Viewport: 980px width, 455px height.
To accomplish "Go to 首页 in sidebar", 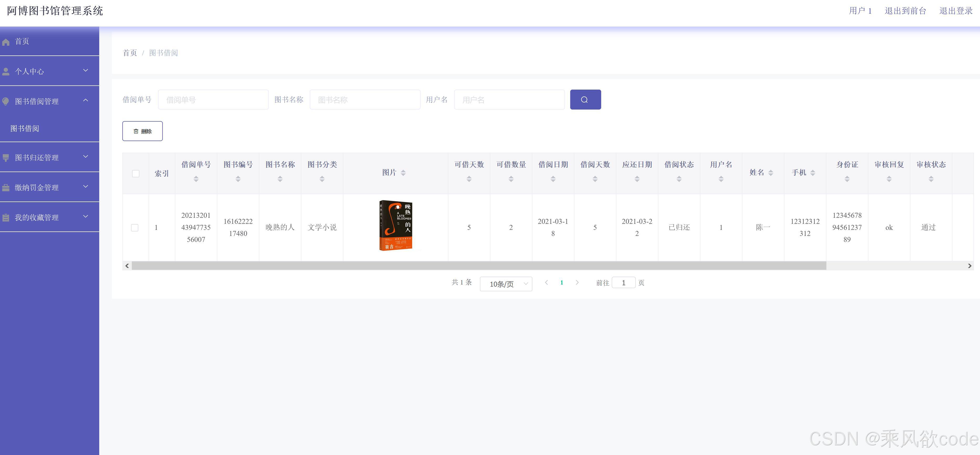I will coord(22,42).
